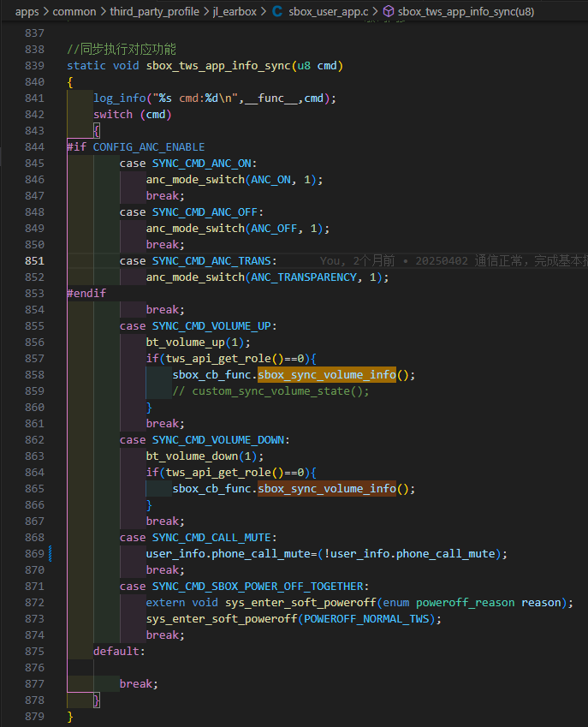Image resolution: width=588 pixels, height=727 pixels.
Task: Open the apps breadcrumb segment
Action: point(27,12)
